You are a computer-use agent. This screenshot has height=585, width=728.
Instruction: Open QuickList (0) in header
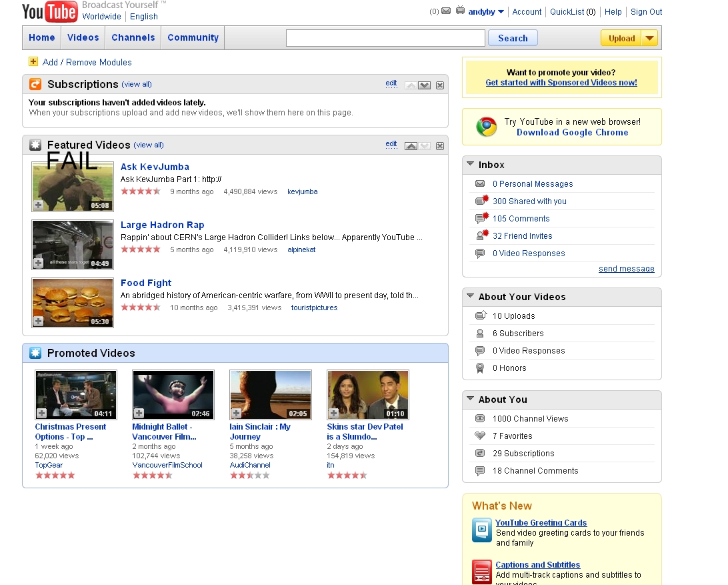coord(573,11)
